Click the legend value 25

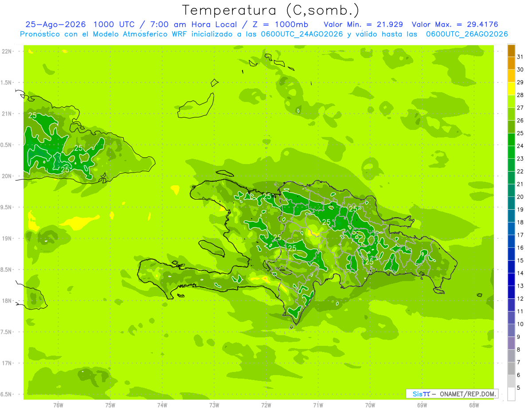(520, 133)
